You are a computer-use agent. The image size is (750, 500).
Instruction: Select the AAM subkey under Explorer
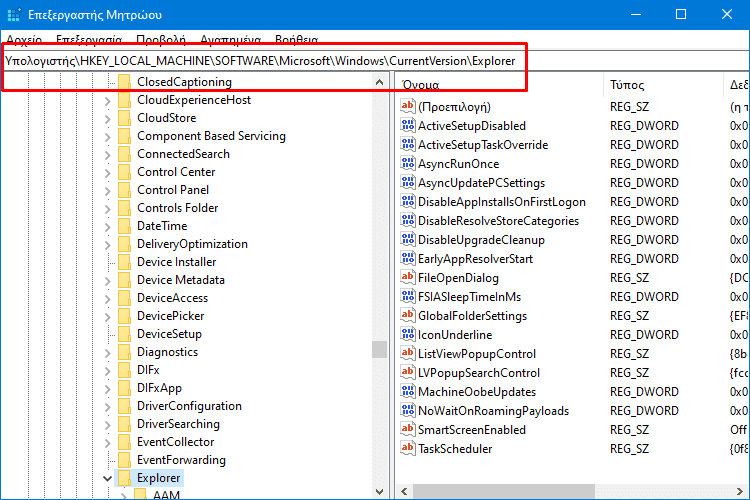tap(166, 494)
